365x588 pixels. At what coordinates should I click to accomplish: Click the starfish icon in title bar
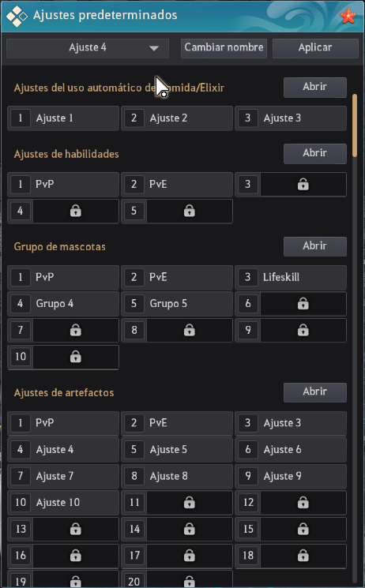[x=348, y=17]
